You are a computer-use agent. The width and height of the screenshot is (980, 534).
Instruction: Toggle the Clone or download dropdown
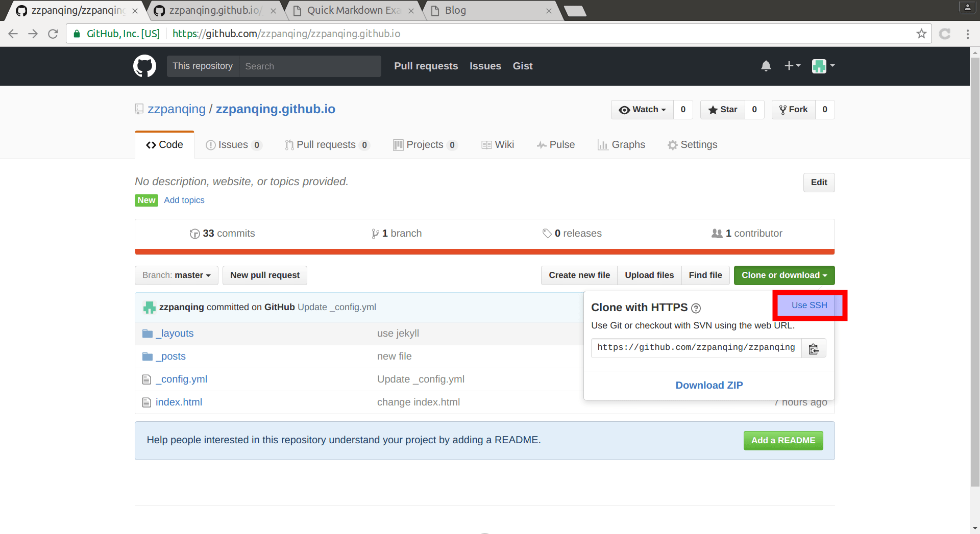click(784, 275)
